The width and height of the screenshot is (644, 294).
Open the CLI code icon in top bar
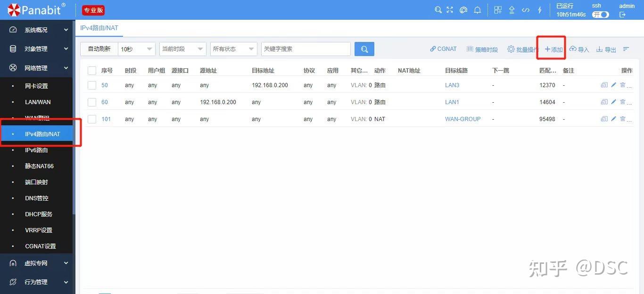tap(525, 9)
